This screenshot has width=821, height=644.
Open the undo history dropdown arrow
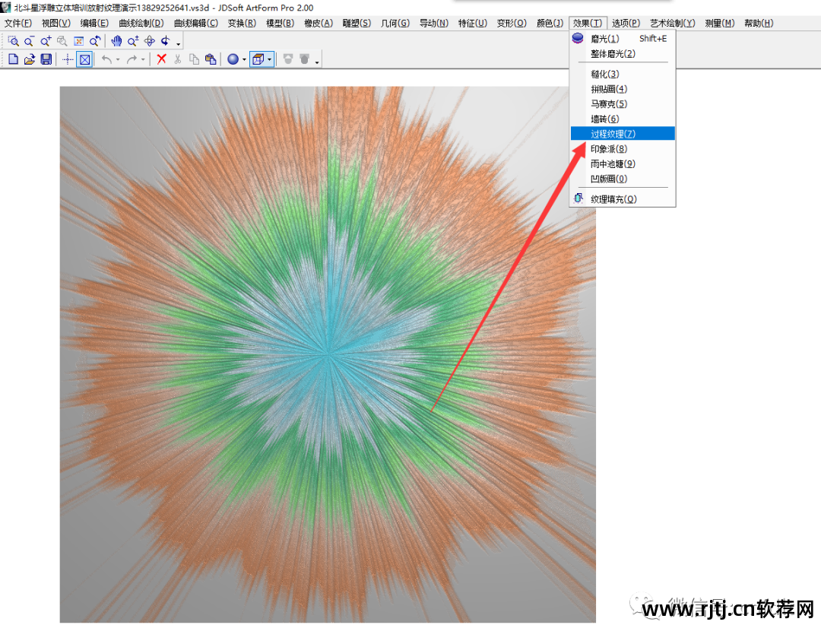118,60
